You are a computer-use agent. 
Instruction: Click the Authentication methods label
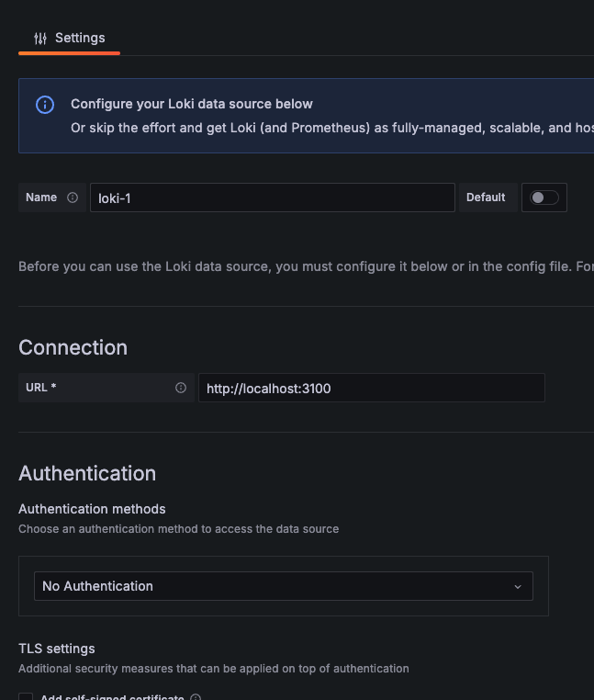coord(92,509)
